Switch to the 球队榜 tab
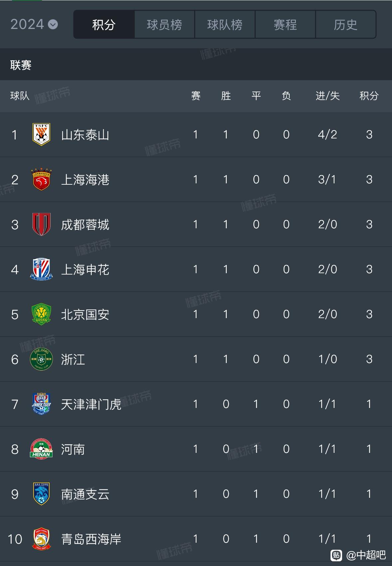This screenshot has width=392, height=566. 225,24
